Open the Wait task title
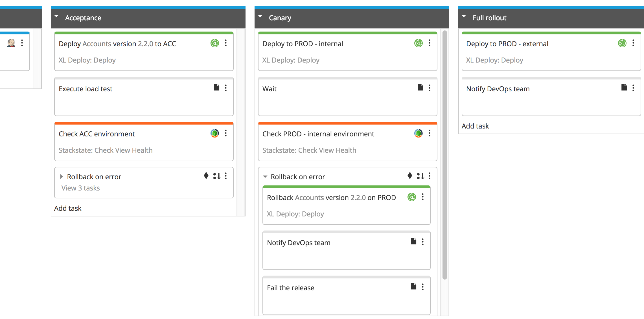The width and height of the screenshot is (644, 319). coord(270,89)
